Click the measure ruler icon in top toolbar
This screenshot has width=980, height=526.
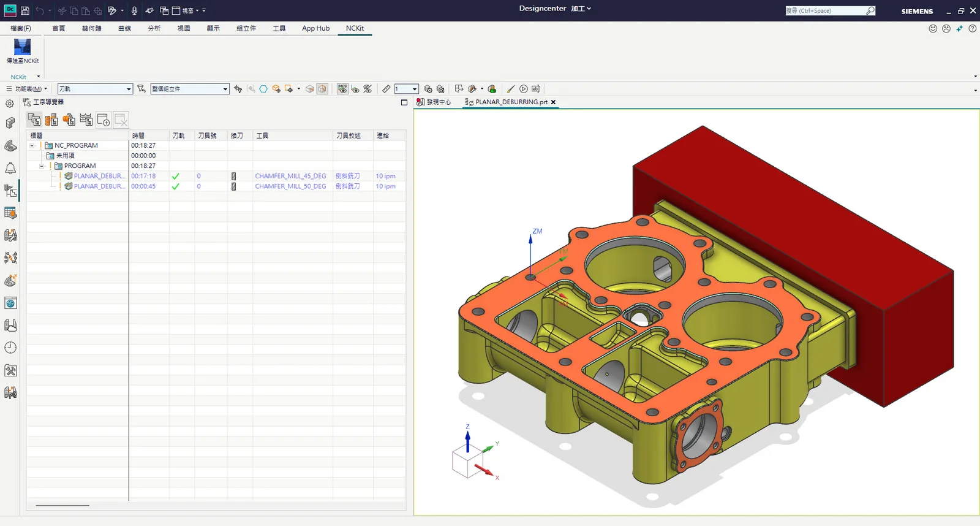[386, 89]
